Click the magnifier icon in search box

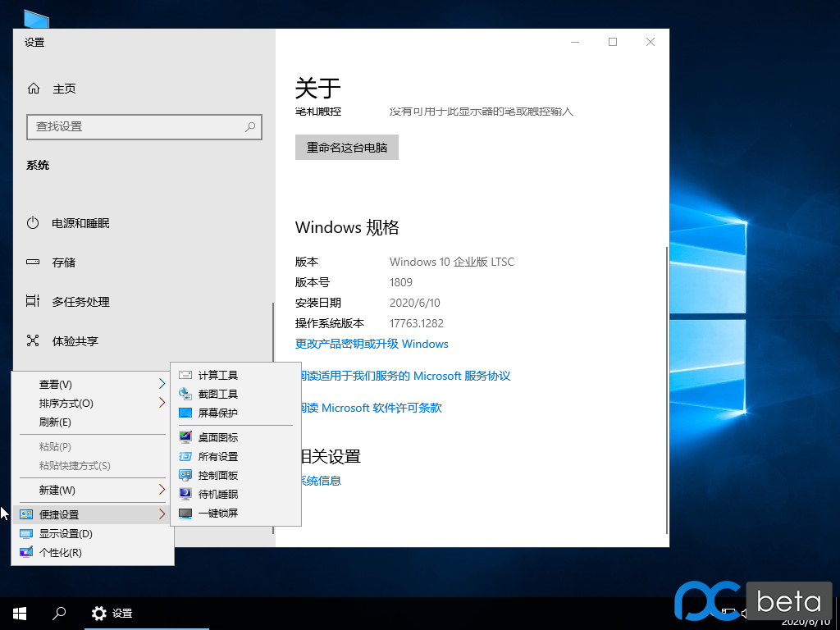click(250, 127)
